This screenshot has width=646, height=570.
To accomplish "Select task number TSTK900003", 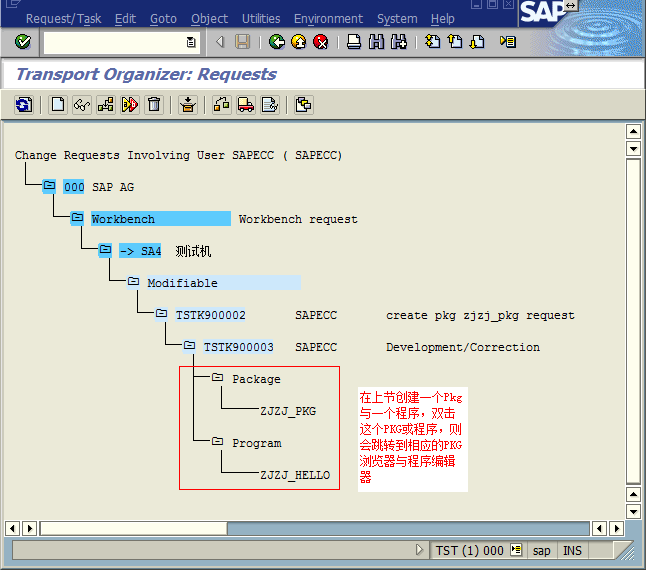I will pyautogui.click(x=239, y=347).
